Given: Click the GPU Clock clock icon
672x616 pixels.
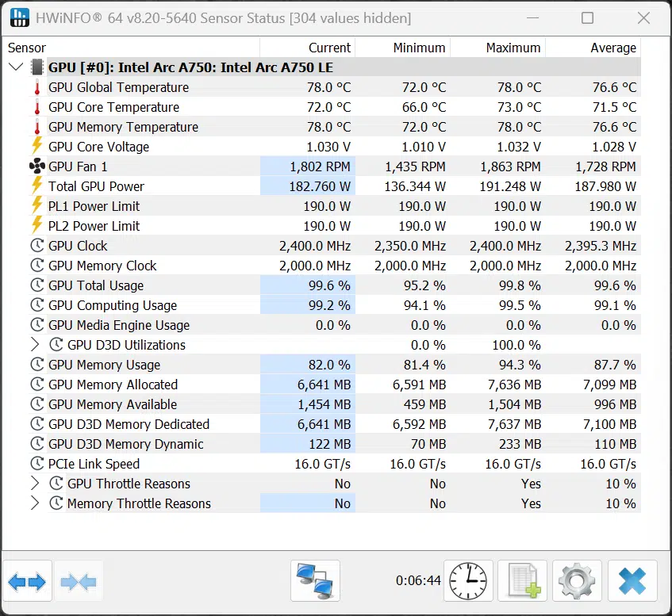Looking at the screenshot, I should click(37, 246).
